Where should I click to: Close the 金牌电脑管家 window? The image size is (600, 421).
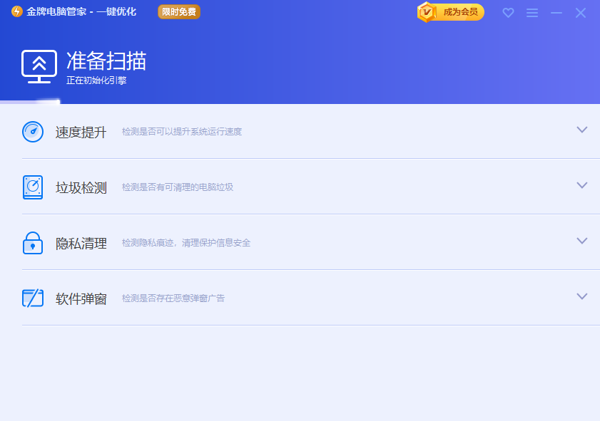tap(581, 13)
